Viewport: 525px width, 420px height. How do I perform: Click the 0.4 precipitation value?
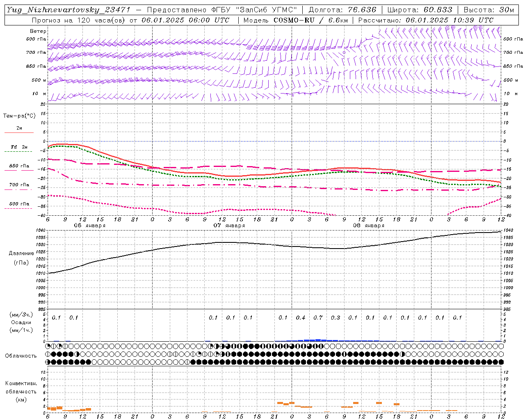pyautogui.click(x=301, y=317)
